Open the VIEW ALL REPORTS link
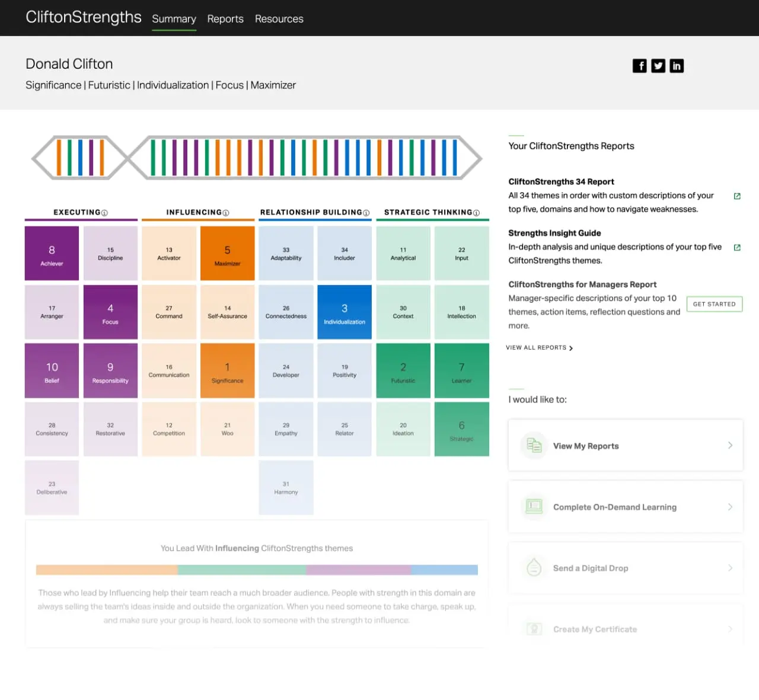The image size is (759, 700). tap(535, 347)
